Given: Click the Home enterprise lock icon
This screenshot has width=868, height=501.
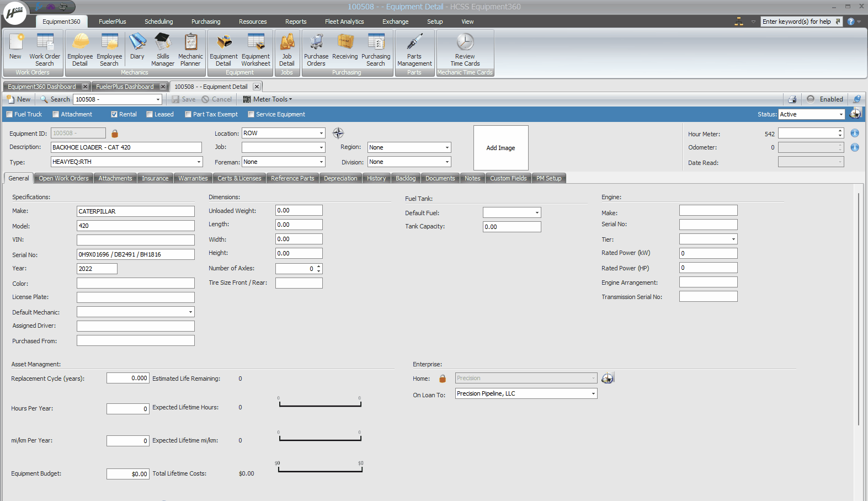Looking at the screenshot, I should (443, 379).
